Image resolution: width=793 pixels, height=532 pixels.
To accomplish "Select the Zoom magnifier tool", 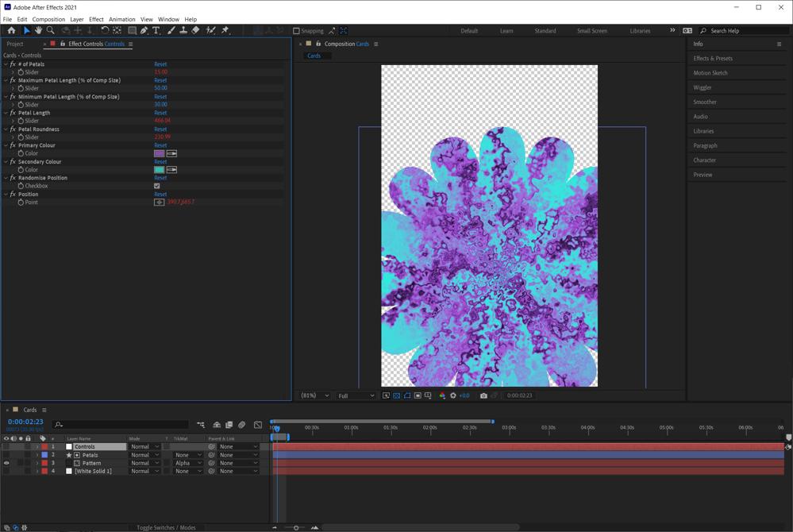I will 51,30.
